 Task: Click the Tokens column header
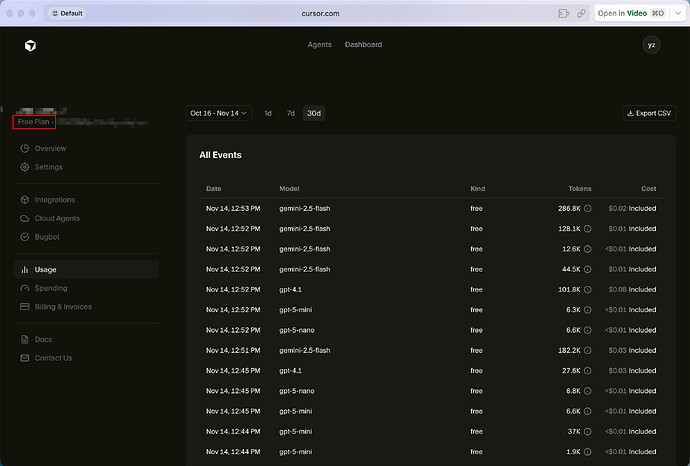pos(580,188)
